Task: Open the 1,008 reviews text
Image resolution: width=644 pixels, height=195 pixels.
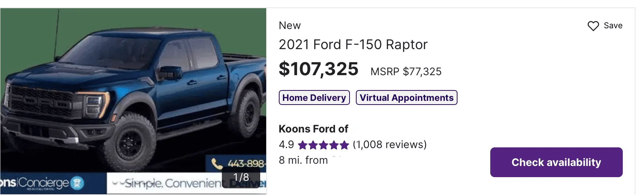Action: (x=389, y=144)
